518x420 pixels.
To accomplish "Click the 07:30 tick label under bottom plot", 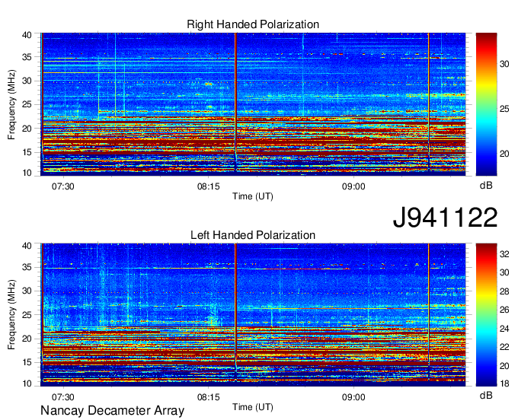I will click(62, 397).
